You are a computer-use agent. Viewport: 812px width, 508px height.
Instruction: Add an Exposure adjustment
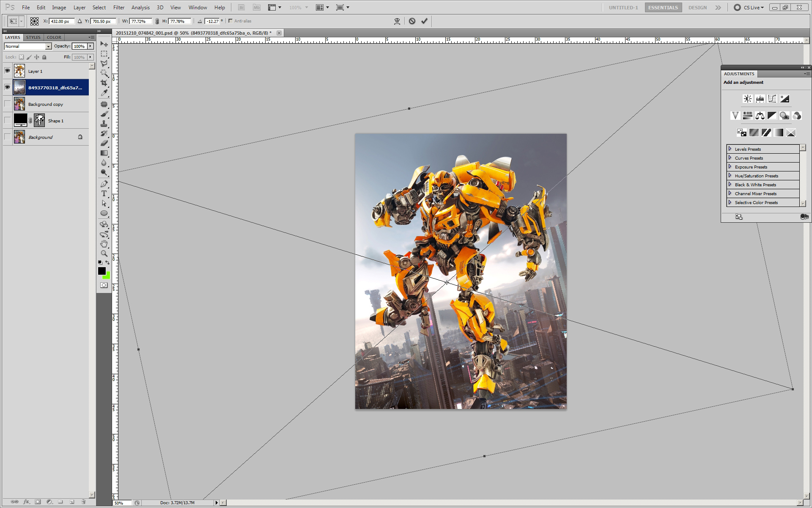[785, 99]
